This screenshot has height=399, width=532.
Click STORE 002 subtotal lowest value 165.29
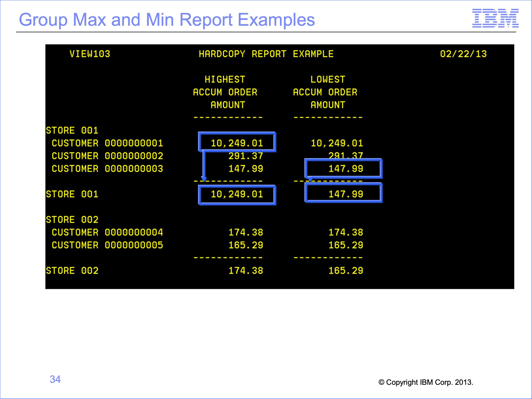(x=346, y=271)
